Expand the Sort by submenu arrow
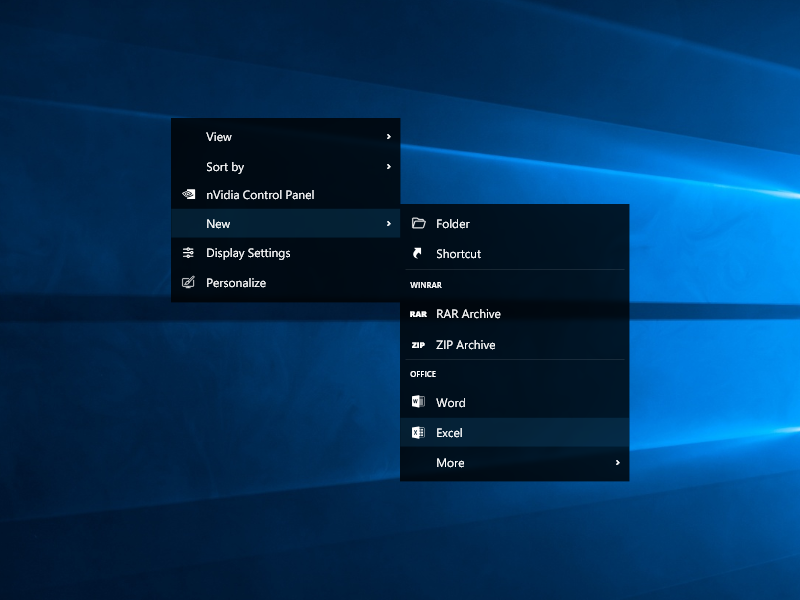 click(388, 167)
